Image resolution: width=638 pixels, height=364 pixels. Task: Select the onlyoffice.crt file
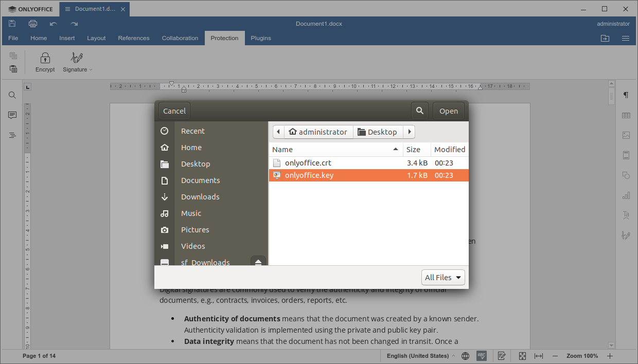tap(308, 162)
